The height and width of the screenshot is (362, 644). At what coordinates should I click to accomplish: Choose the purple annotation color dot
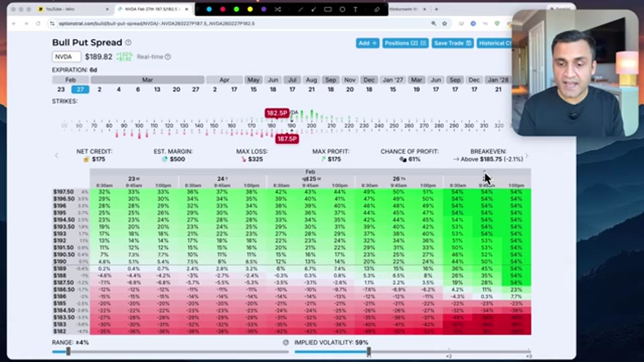[263, 9]
